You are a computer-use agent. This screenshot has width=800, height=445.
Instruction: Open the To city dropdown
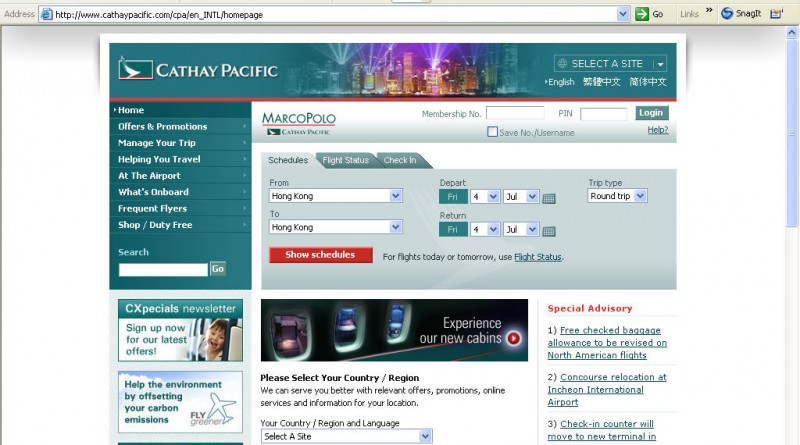tap(336, 227)
